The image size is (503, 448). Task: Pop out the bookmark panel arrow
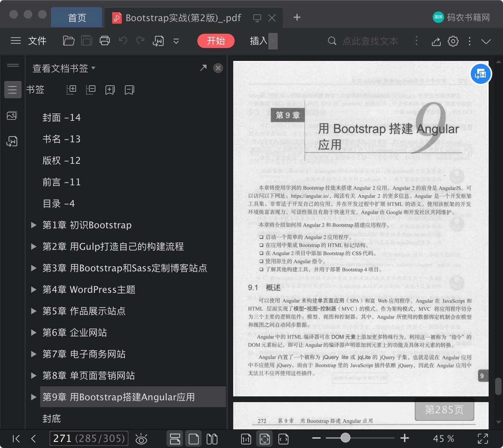(x=203, y=68)
